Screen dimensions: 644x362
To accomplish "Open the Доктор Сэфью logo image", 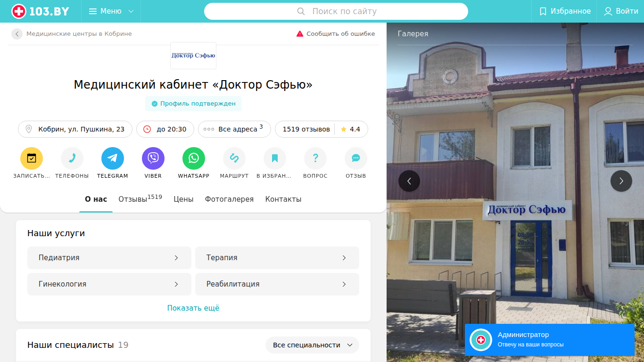I will pos(193,56).
